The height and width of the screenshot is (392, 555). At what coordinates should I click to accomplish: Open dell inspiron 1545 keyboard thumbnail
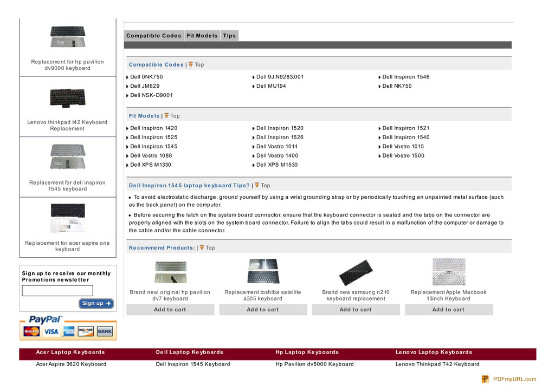(x=68, y=156)
